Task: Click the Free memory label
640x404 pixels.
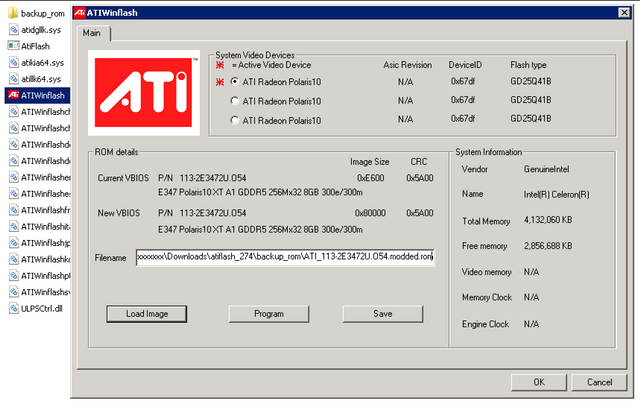Action: [x=484, y=246]
